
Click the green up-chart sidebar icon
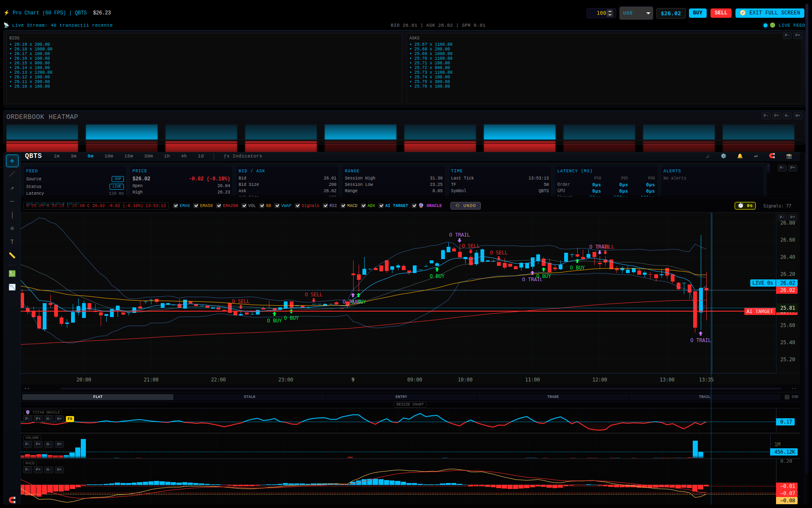click(x=12, y=273)
